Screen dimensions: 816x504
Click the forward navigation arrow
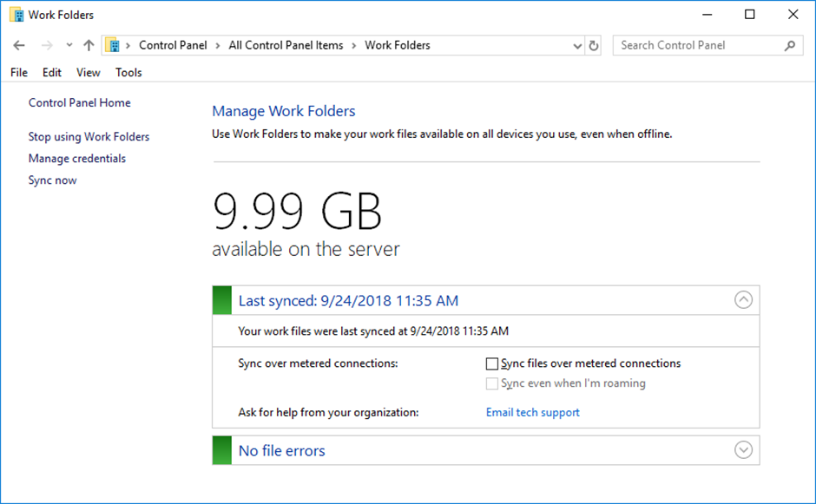47,45
